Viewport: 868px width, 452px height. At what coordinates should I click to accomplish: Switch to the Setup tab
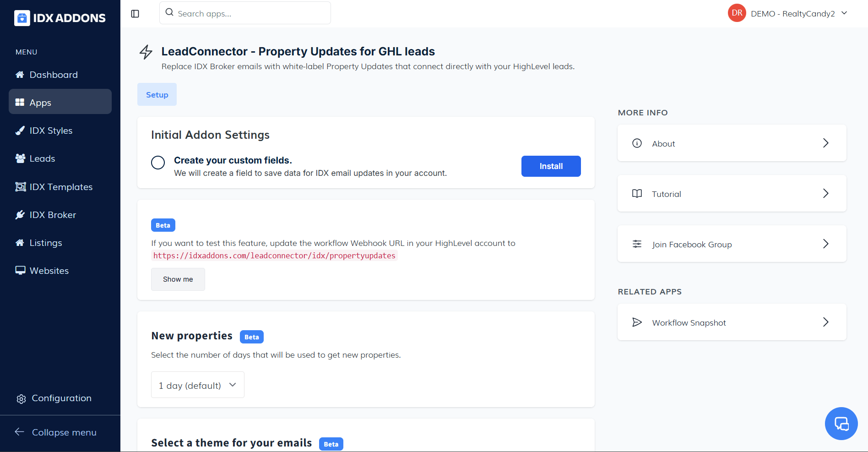[x=157, y=95]
